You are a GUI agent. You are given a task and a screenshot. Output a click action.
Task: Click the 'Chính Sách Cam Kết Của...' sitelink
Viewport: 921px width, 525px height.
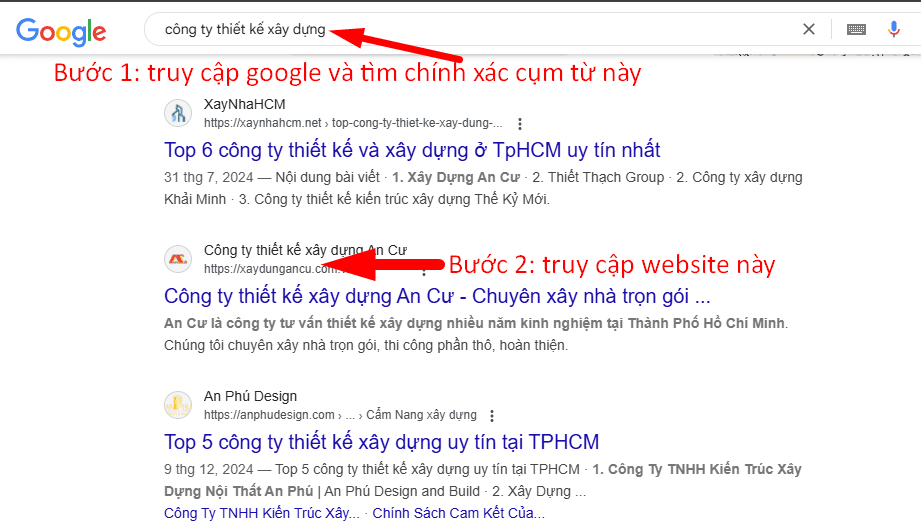coord(459,513)
